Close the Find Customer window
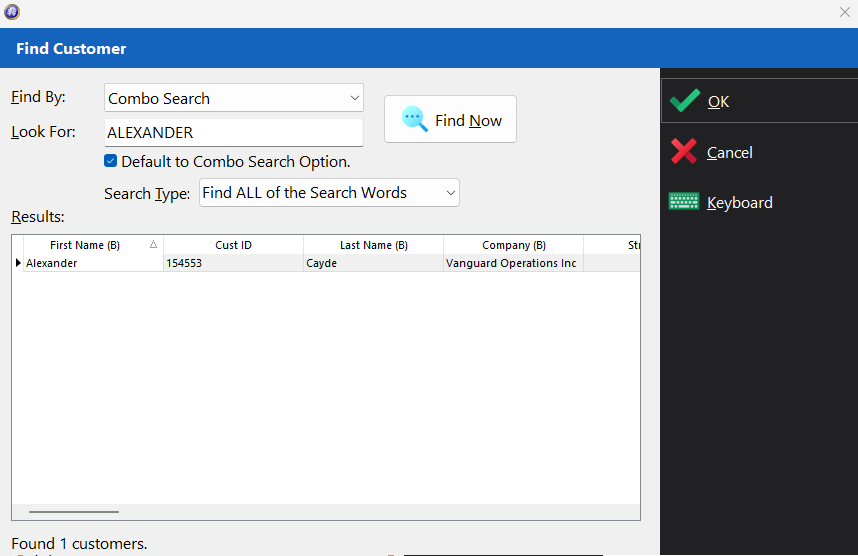The image size is (858, 556). point(844,12)
